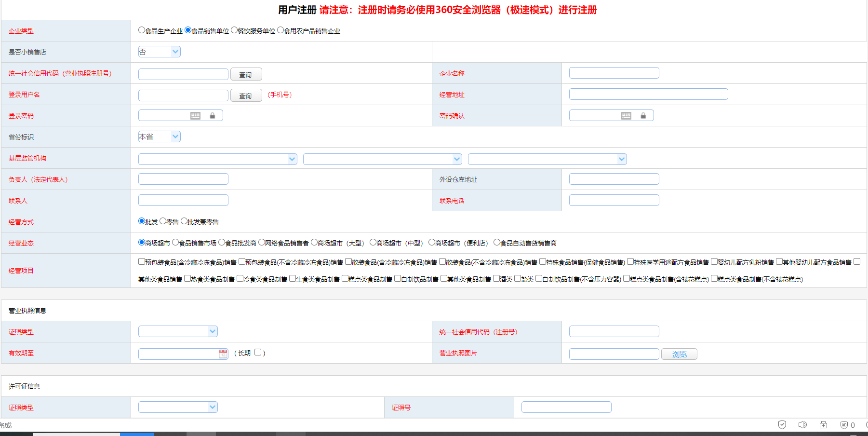Click the keyboard icon in 密码确认 field

[x=626, y=116]
